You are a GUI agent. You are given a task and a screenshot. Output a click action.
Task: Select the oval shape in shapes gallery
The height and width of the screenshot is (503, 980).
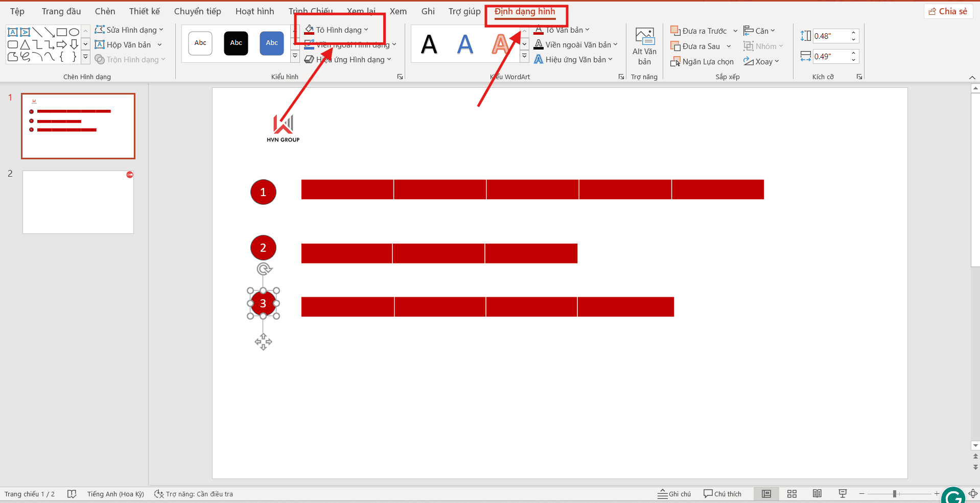tap(74, 32)
